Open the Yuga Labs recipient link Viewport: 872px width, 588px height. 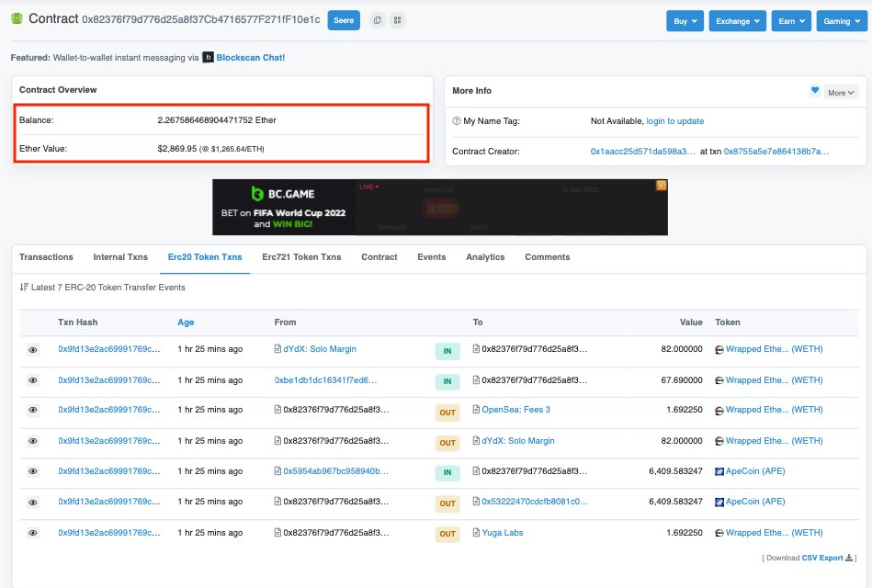click(503, 532)
